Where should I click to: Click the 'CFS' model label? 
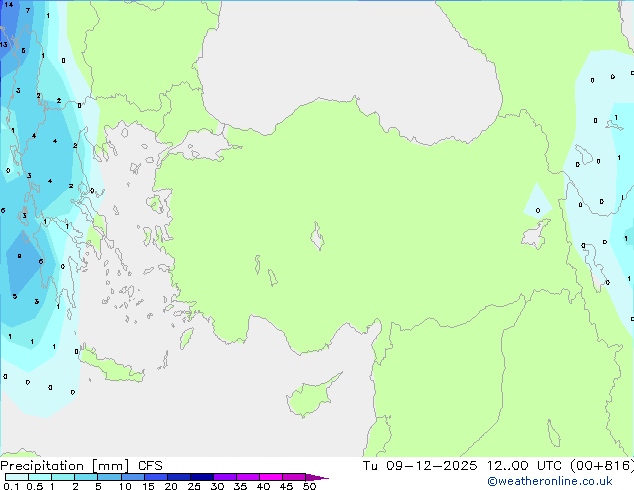tap(150, 466)
